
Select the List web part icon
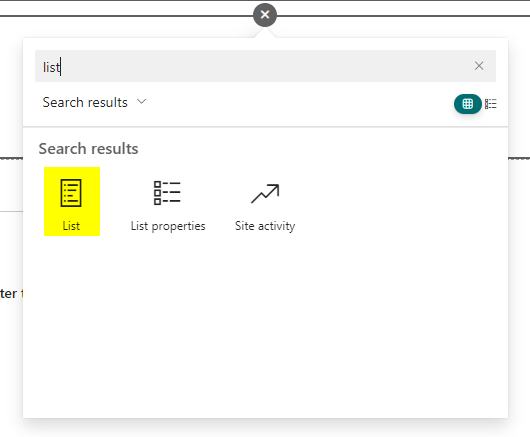71,193
